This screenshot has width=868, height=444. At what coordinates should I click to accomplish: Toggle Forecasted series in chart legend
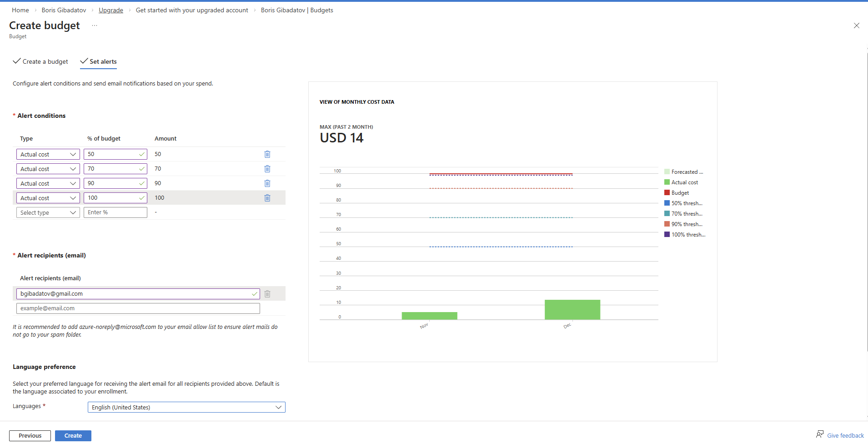click(684, 172)
